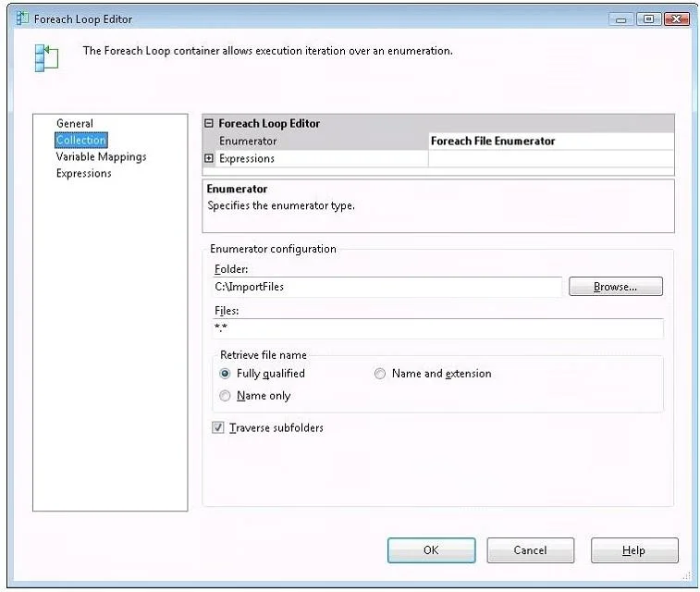Image resolution: width=700 pixels, height=592 pixels.
Task: Click the resize grip in the dialog corner
Action: coord(687,576)
